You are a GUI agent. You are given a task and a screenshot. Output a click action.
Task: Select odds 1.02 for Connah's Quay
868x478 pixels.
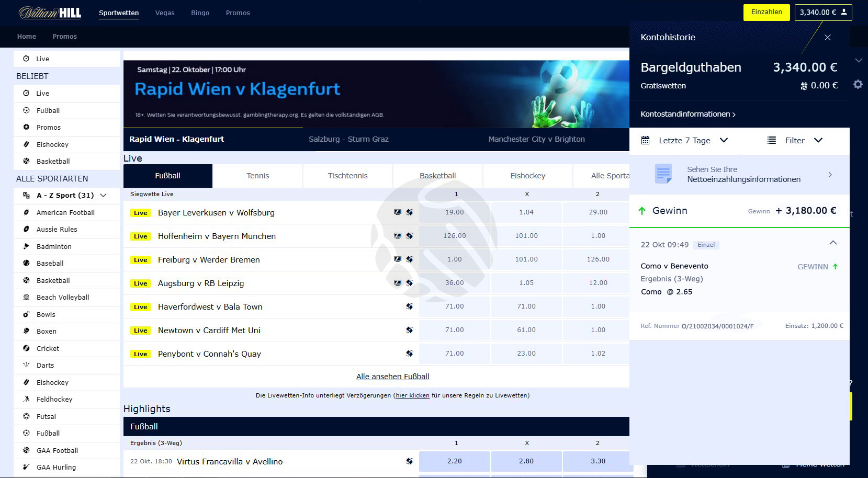click(598, 354)
